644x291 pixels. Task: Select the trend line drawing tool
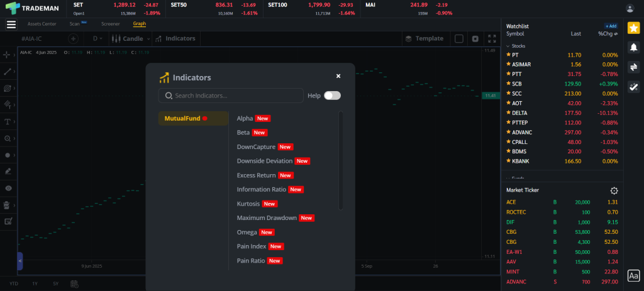click(x=8, y=72)
